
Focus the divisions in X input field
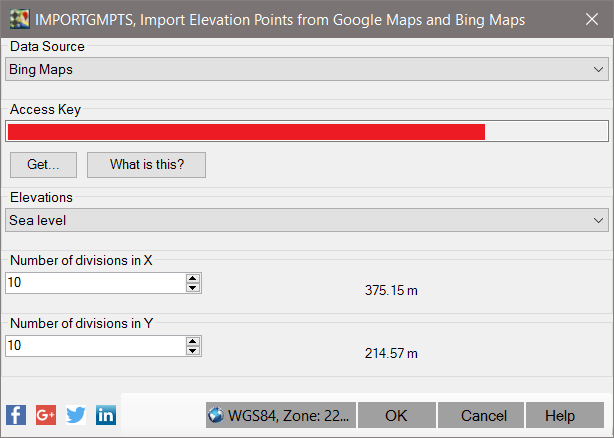pos(95,284)
